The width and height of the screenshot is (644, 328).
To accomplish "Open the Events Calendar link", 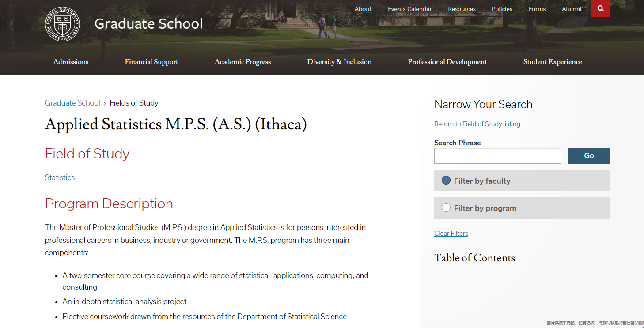I will 410,9.
